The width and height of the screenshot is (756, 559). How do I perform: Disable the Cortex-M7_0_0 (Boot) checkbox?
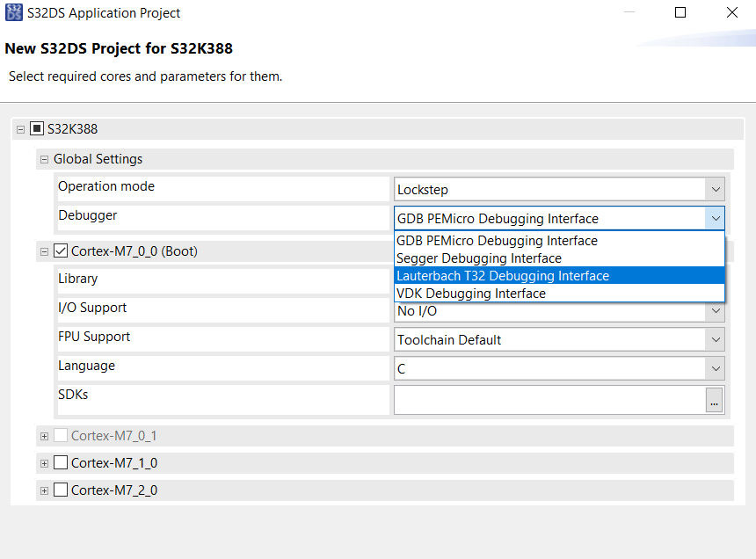coord(60,250)
